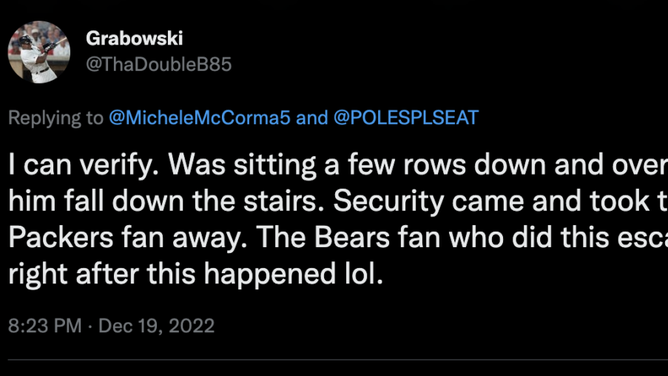This screenshot has width=668, height=376.
Task: Click the word 'Packers' in the tweet
Action: coord(61,238)
